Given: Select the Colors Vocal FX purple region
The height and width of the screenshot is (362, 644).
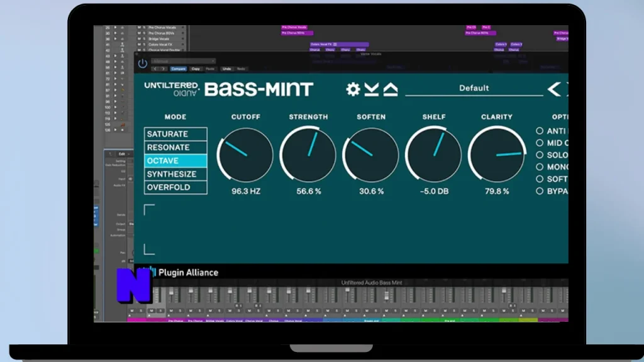Looking at the screenshot, I should (x=339, y=45).
